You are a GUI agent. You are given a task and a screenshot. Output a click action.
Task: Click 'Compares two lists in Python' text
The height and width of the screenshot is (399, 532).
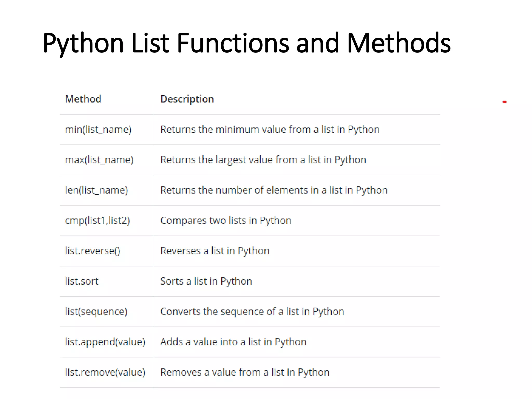[x=226, y=221]
